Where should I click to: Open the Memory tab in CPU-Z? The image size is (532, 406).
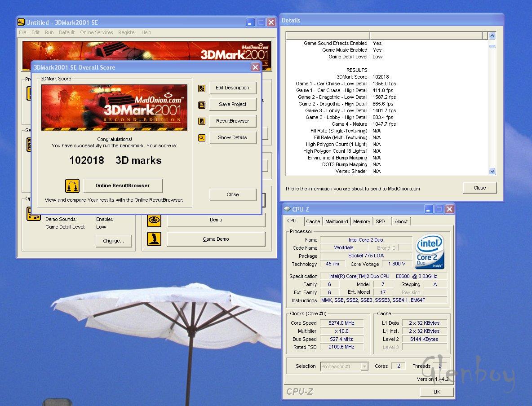click(x=362, y=221)
